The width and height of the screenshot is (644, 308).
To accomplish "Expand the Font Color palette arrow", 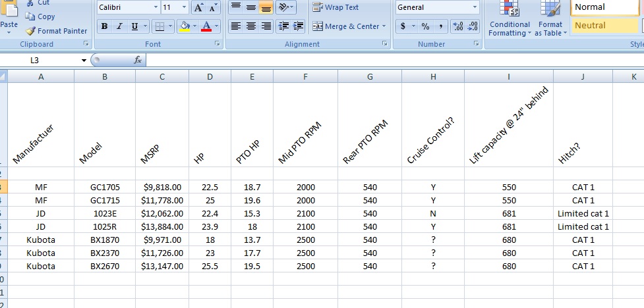I will coord(216,27).
